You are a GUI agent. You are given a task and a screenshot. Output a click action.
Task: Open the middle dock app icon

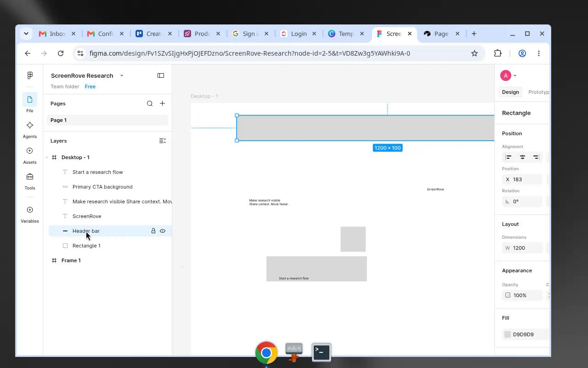point(294,352)
